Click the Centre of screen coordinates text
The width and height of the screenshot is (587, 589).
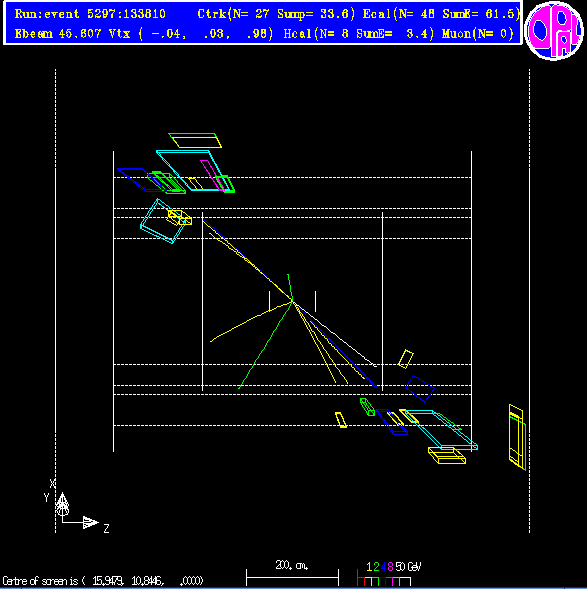point(103,581)
